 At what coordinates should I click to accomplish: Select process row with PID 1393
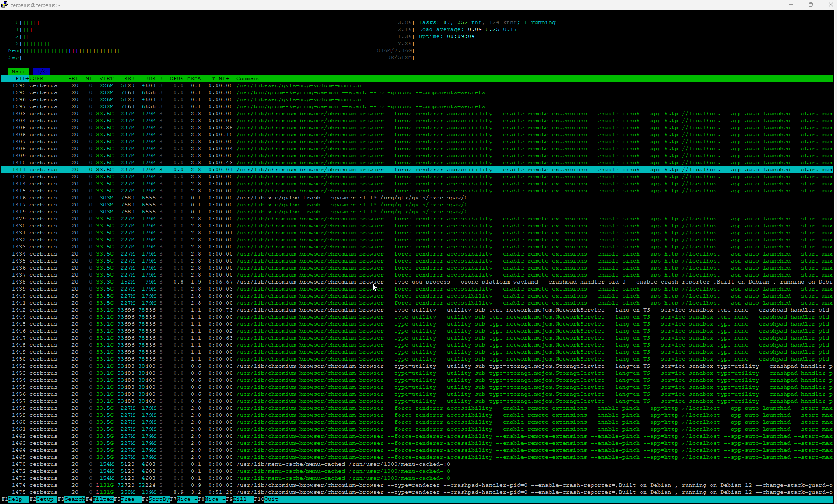click(x=417, y=85)
